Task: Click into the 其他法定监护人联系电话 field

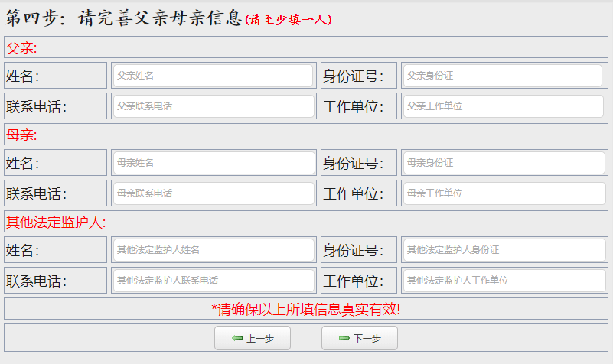Action: (x=213, y=281)
